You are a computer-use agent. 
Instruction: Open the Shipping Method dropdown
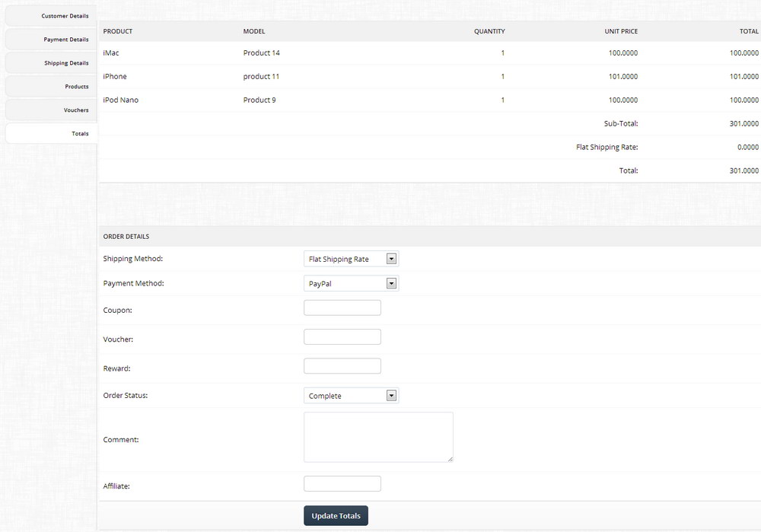tap(351, 260)
